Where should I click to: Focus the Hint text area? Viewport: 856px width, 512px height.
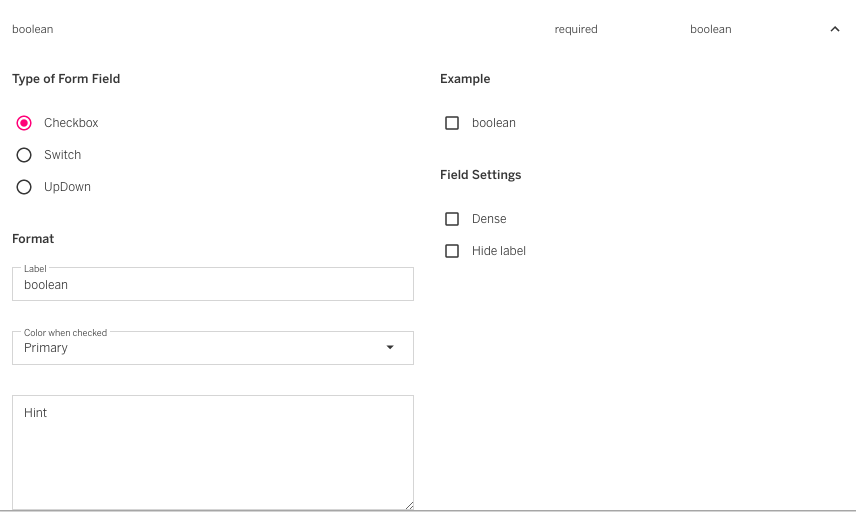[x=212, y=452]
